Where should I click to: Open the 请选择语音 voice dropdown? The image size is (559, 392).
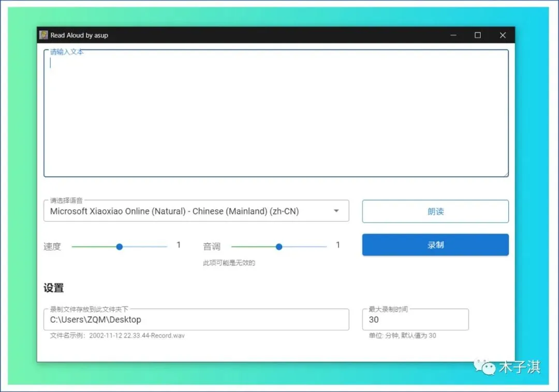coord(196,211)
